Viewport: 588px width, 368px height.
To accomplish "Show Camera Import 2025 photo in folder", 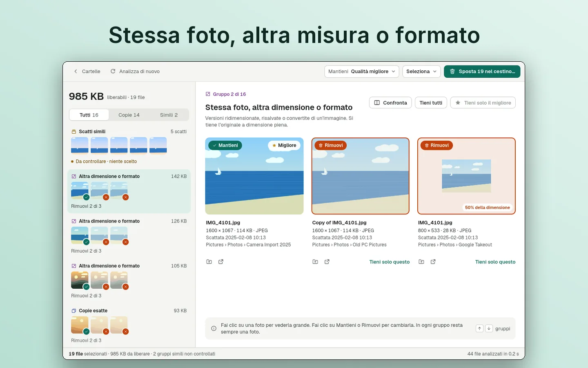I will pyautogui.click(x=209, y=262).
